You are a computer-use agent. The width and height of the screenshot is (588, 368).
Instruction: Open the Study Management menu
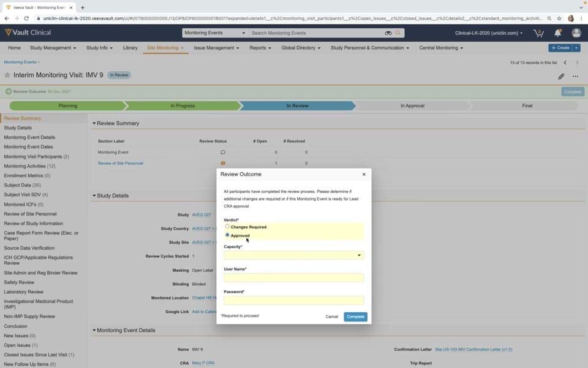(53, 48)
